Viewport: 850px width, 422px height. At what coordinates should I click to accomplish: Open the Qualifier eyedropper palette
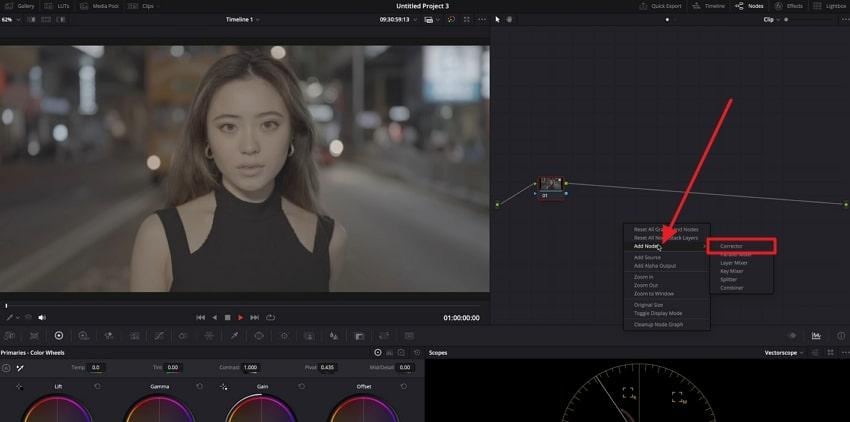[234, 336]
